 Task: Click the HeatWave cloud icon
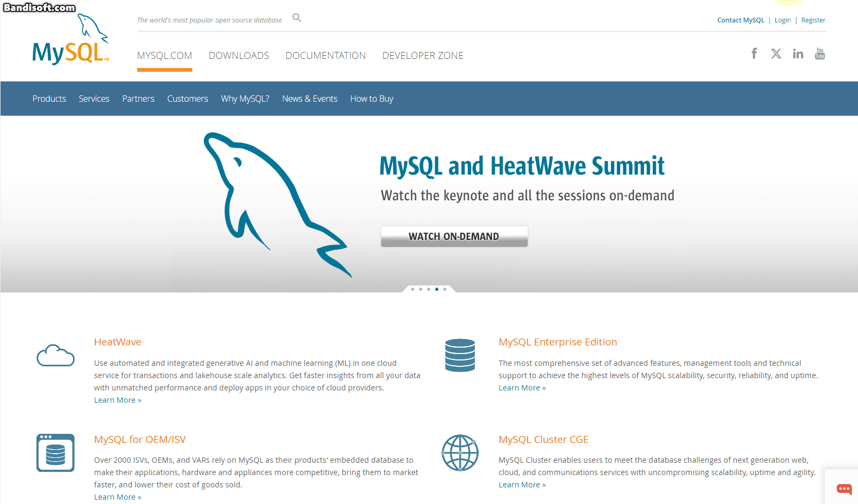pos(56,356)
